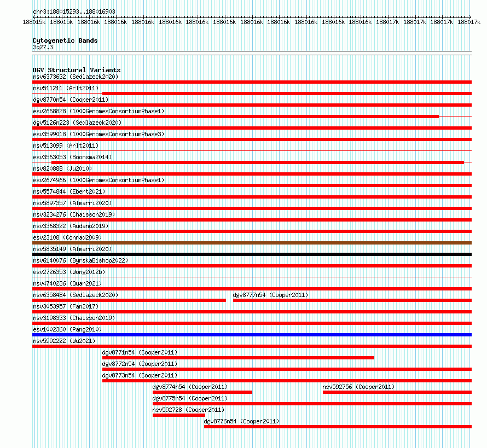The height and width of the screenshot is (448, 487).
Task: Select nsv5992222 (Wu2021) label
Action: (x=64, y=341)
